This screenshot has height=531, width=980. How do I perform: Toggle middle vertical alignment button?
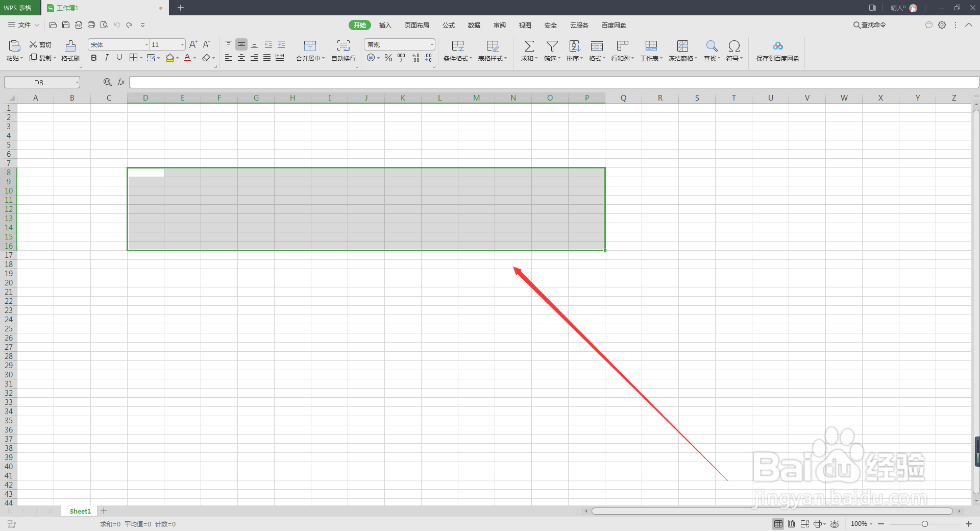coord(241,44)
